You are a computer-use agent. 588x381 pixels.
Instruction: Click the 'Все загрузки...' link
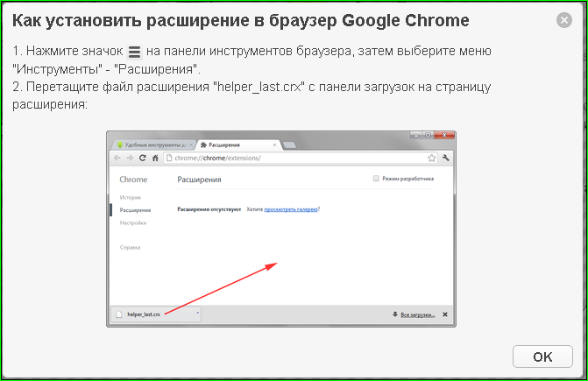tap(418, 315)
